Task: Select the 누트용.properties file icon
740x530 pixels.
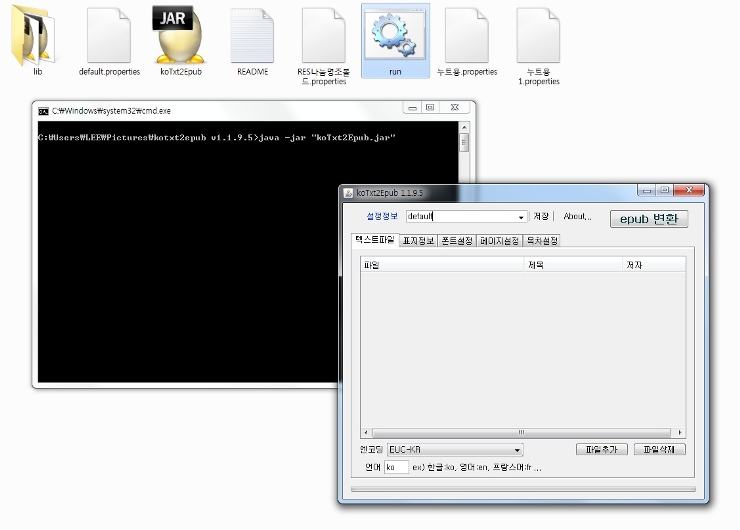Action: [467, 35]
